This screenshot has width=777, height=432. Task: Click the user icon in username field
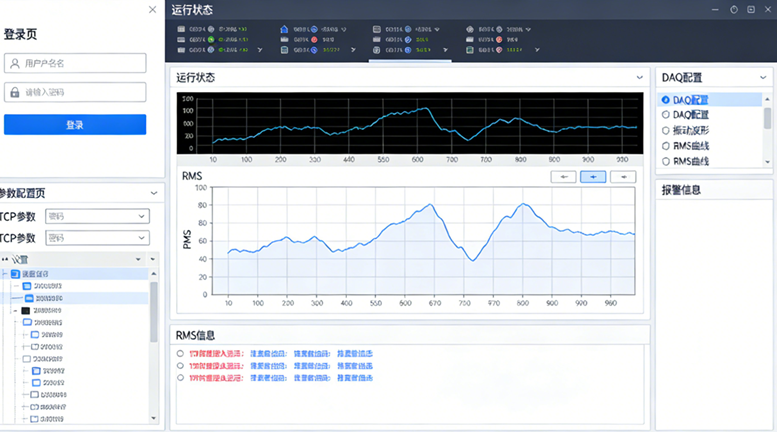click(14, 63)
